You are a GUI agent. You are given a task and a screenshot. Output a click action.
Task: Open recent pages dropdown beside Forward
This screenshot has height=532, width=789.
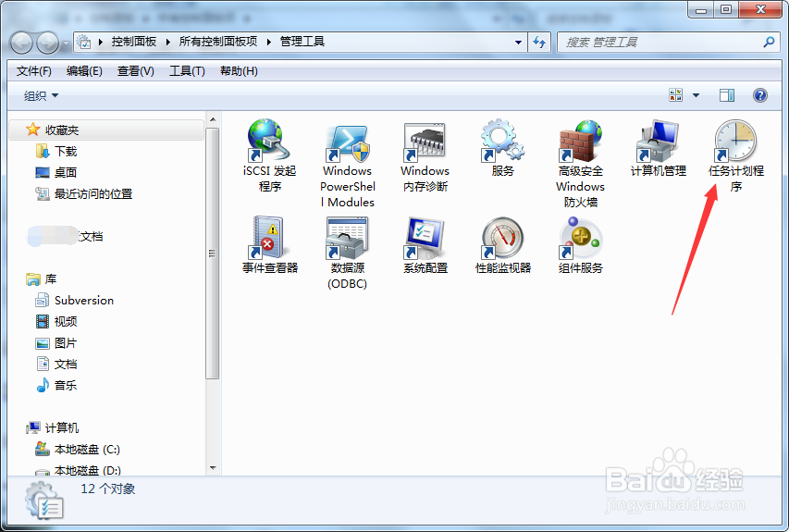pyautogui.click(x=66, y=44)
